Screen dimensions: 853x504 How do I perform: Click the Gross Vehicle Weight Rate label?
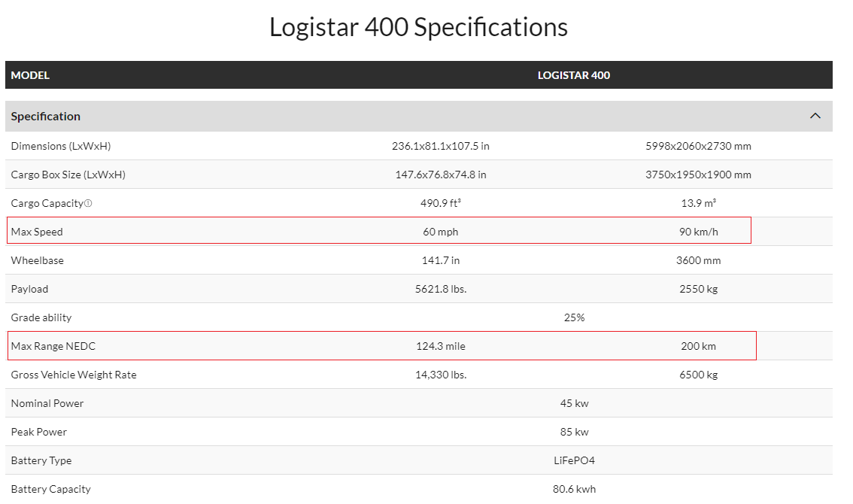click(74, 375)
